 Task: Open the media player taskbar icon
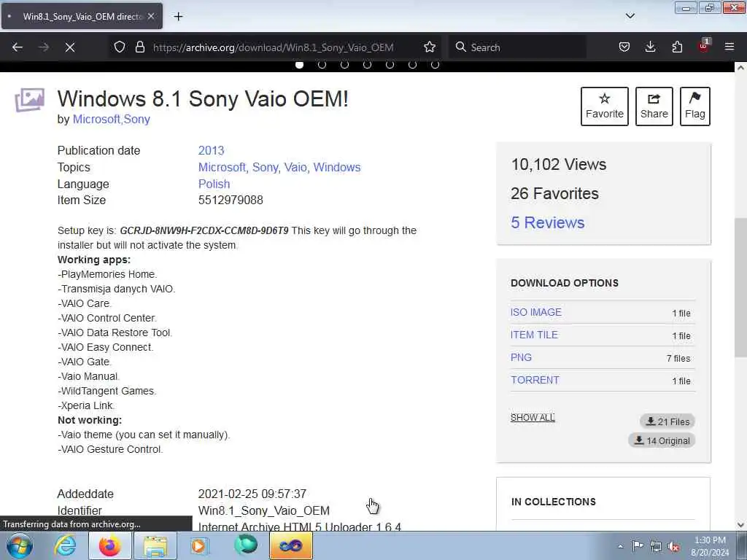[x=200, y=545]
